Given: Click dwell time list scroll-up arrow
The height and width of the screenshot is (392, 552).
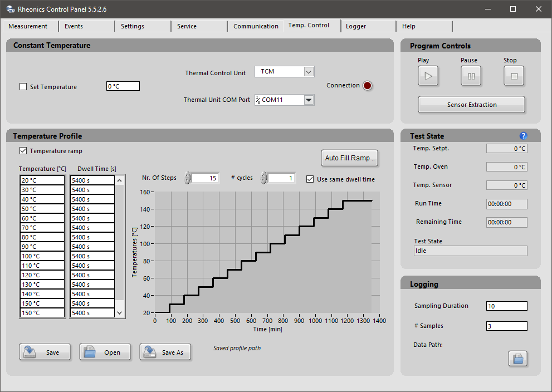Looking at the screenshot, I should click(120, 180).
